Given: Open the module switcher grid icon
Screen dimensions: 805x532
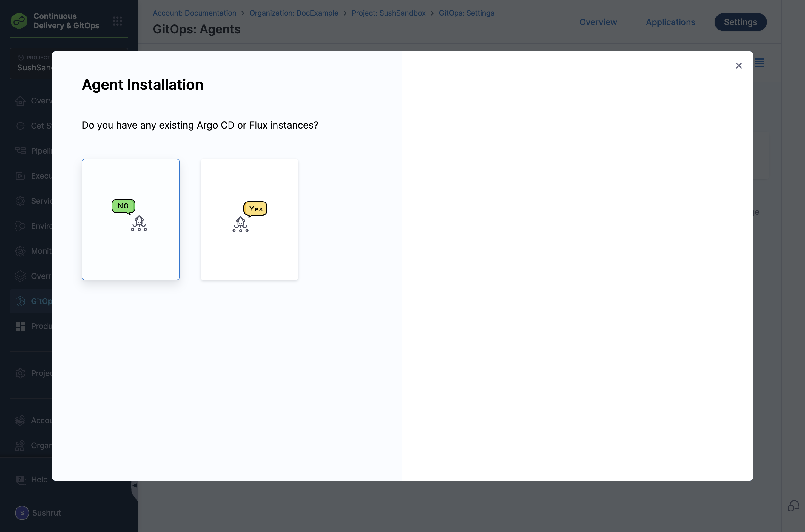Looking at the screenshot, I should [118, 21].
